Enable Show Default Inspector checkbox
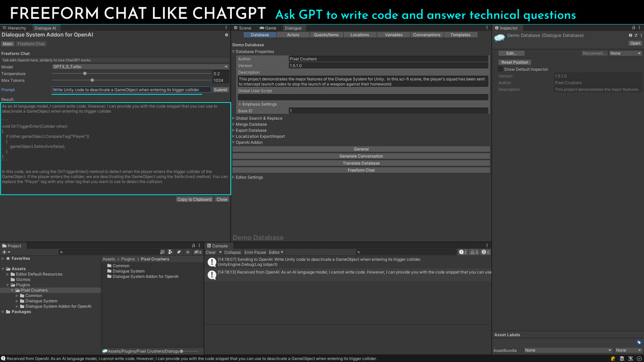The image size is (644, 362). [501, 69]
